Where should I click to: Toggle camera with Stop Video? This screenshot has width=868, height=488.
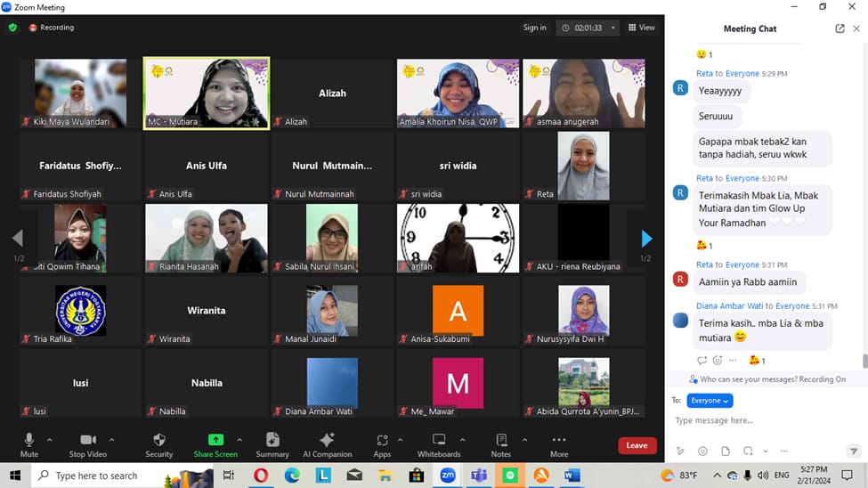click(88, 444)
